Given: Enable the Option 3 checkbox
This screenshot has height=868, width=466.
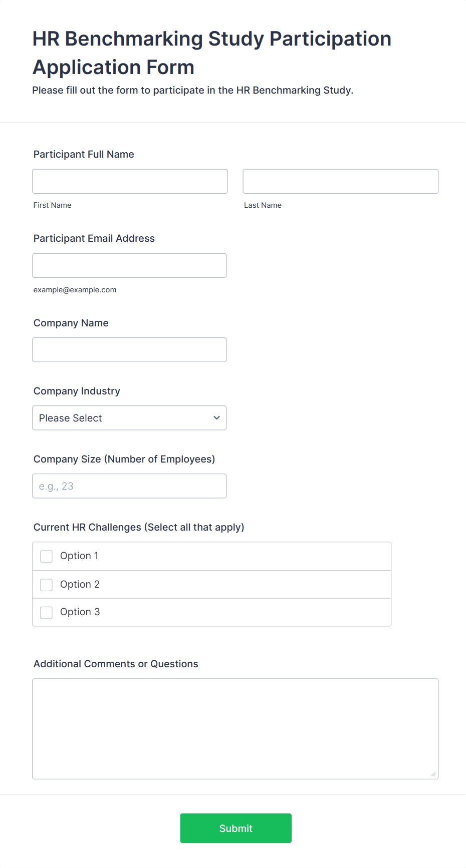Looking at the screenshot, I should [x=47, y=612].
